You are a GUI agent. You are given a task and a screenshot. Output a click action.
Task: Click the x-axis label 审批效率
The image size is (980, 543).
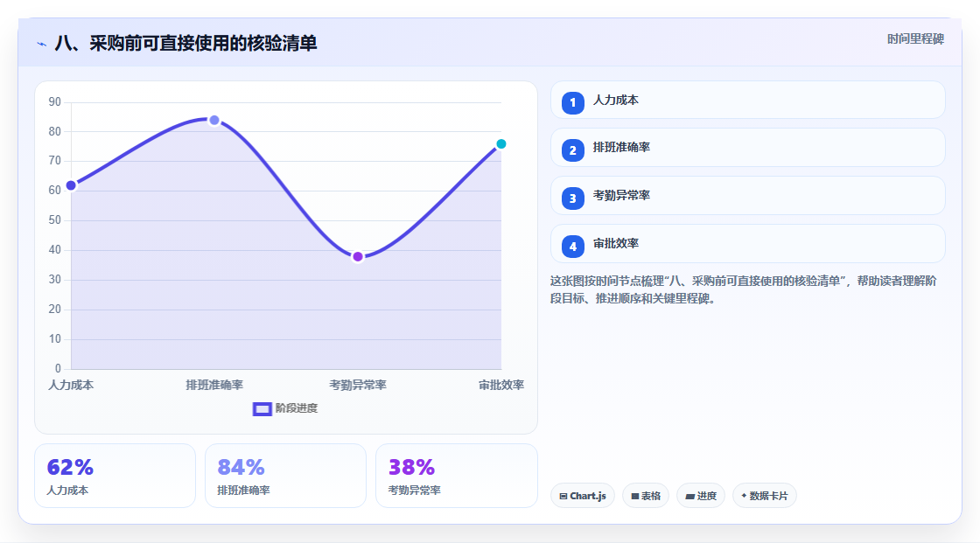pyautogui.click(x=501, y=385)
